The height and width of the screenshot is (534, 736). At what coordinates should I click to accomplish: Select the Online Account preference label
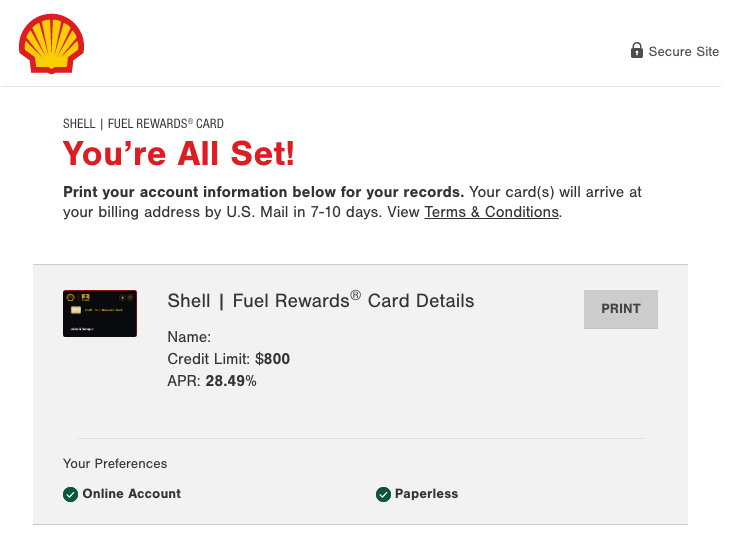(132, 494)
